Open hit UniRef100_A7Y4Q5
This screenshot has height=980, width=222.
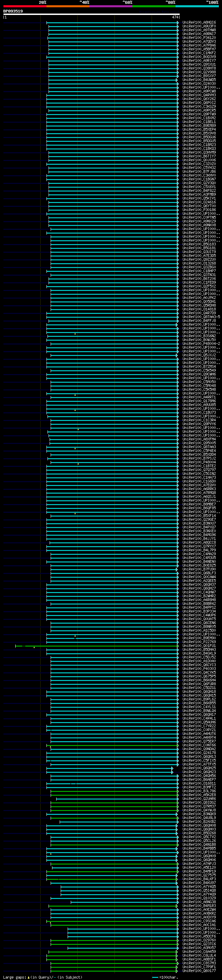(199, 887)
